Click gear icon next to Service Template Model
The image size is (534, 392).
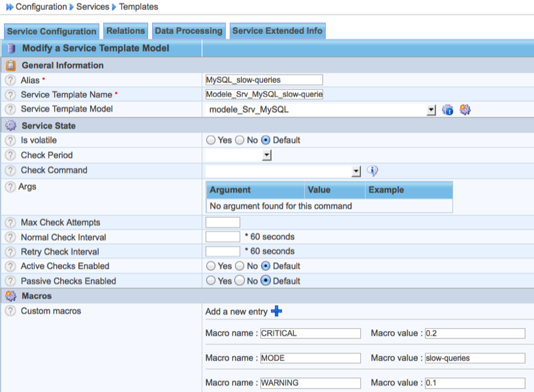click(465, 109)
